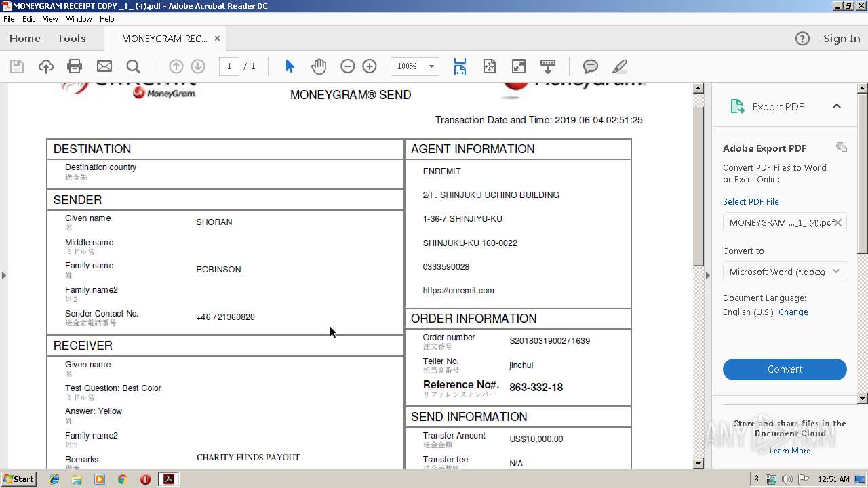Show hidden system tray icons arrow
Image resolution: width=868 pixels, height=488 pixels.
(x=756, y=479)
